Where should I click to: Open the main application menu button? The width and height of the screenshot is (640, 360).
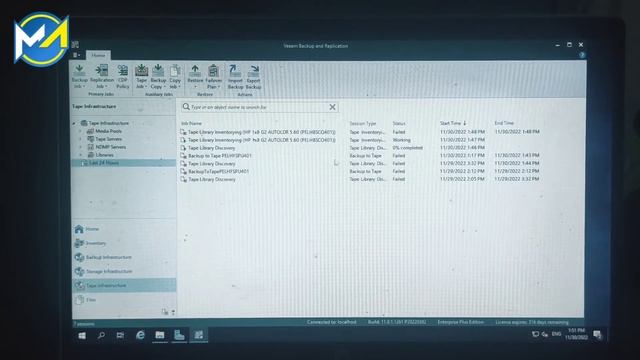click(x=77, y=55)
